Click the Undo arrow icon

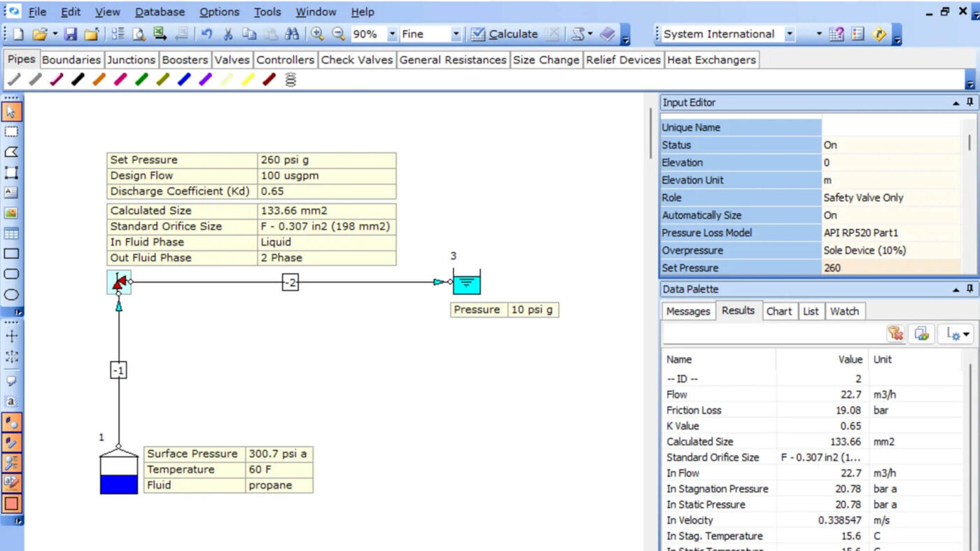pyautogui.click(x=206, y=34)
